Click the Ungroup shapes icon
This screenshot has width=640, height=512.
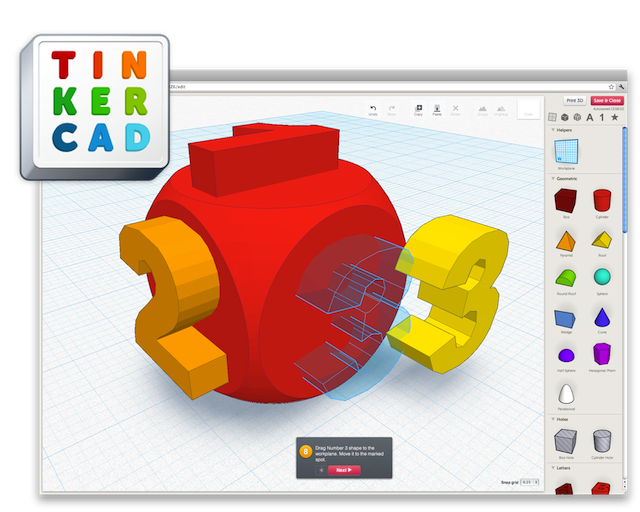(x=500, y=110)
